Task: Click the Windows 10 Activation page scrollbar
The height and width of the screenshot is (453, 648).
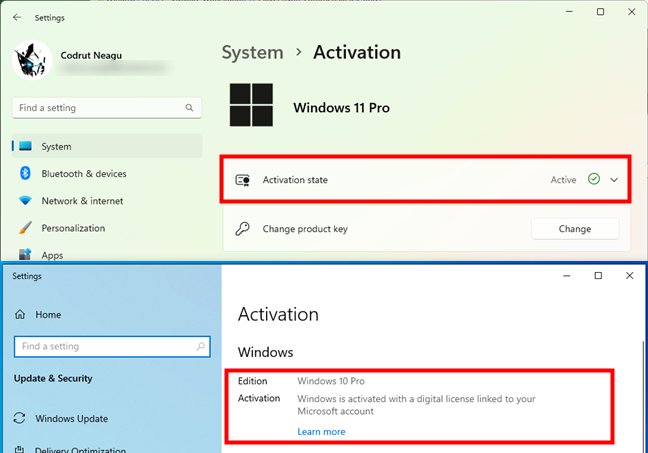Action: (x=642, y=397)
